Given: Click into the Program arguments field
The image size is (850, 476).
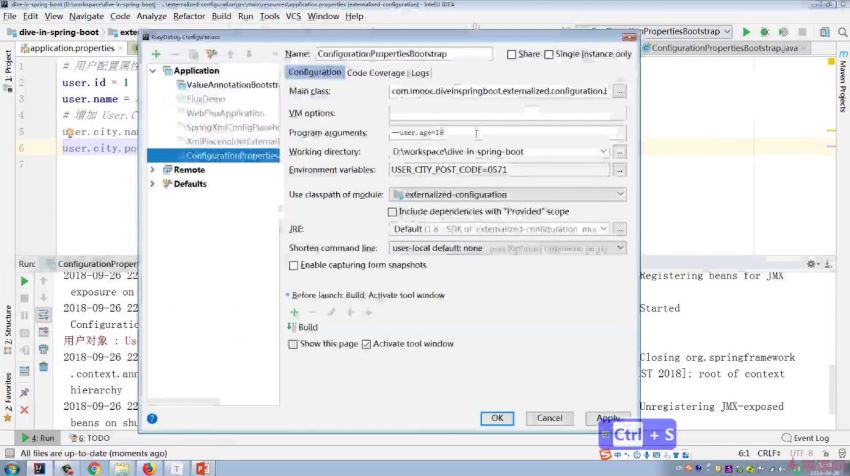Looking at the screenshot, I should coord(500,133).
